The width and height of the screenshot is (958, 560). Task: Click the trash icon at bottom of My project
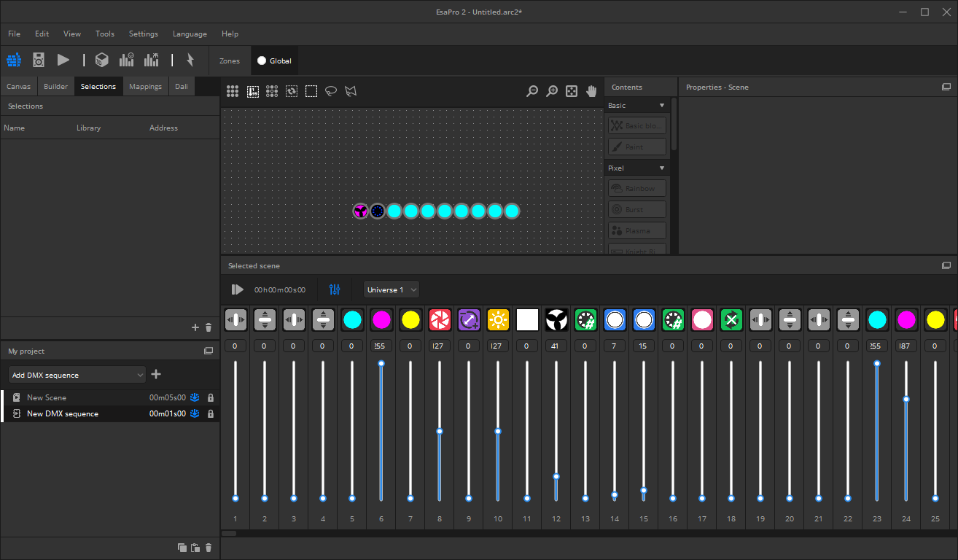pyautogui.click(x=209, y=548)
